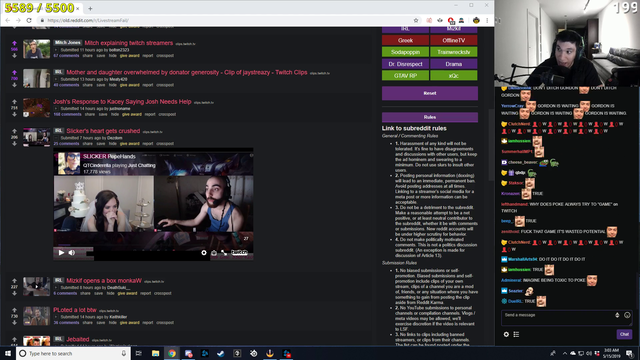Filter by the OfflineTV flair button
The width and height of the screenshot is (640, 360).
pos(453,40)
